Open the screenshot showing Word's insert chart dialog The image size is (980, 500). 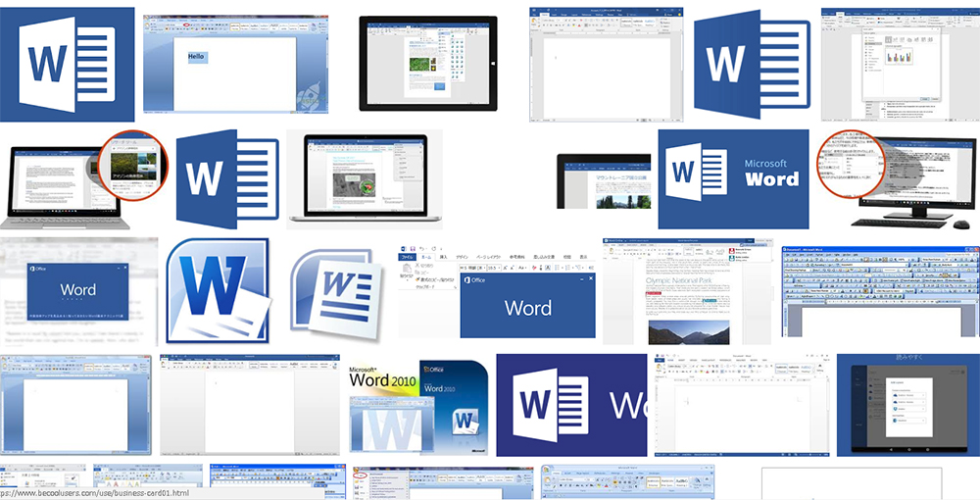900,65
